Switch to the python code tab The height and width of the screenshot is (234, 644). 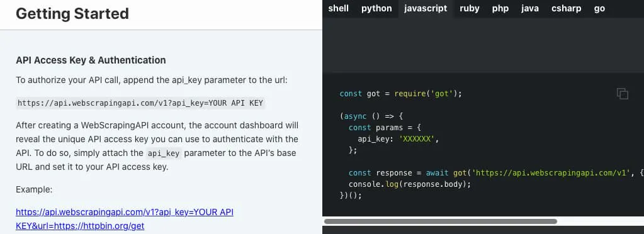(x=376, y=9)
